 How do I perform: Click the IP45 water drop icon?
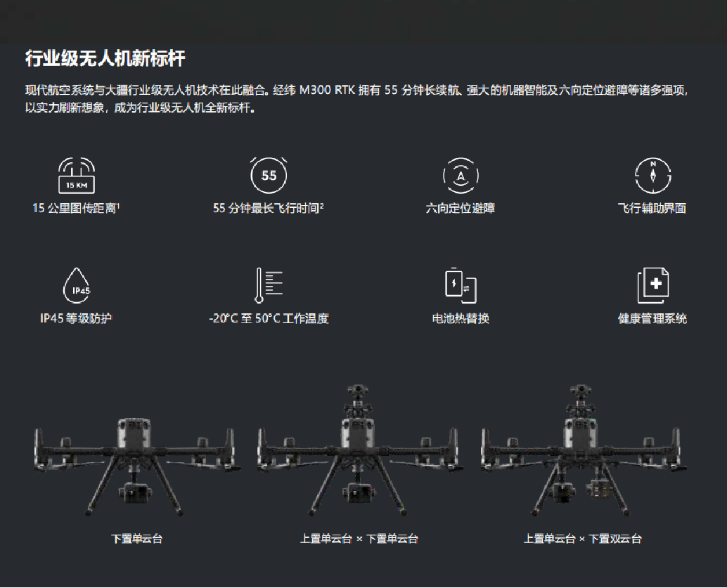click(x=77, y=285)
